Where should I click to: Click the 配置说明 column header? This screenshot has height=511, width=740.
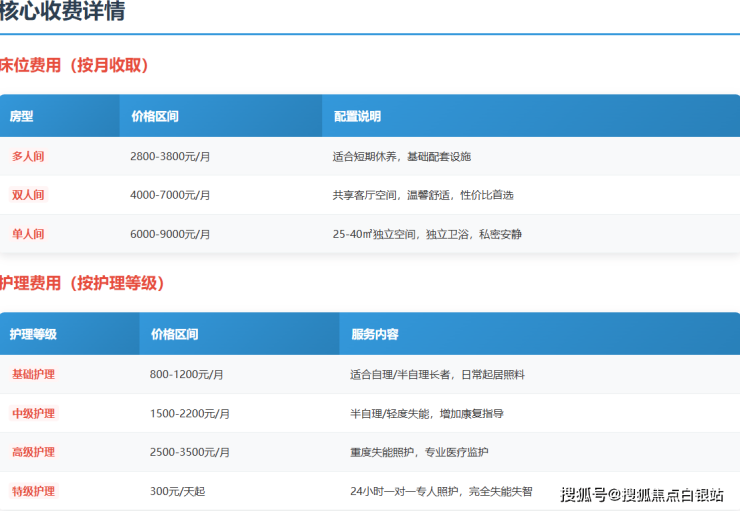[x=357, y=116]
